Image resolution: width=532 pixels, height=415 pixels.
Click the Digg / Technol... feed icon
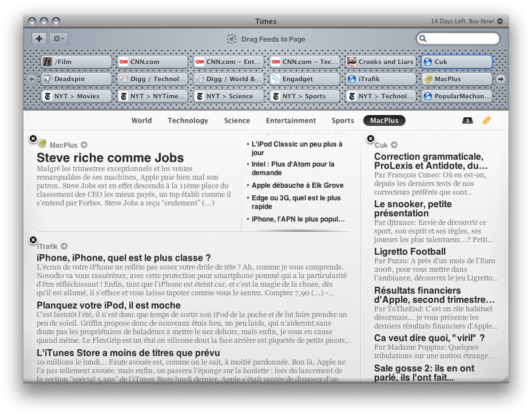tap(124, 79)
